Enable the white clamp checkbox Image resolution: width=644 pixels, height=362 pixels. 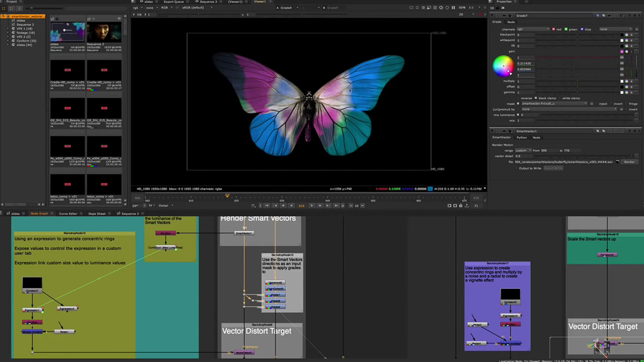pyautogui.click(x=559, y=98)
